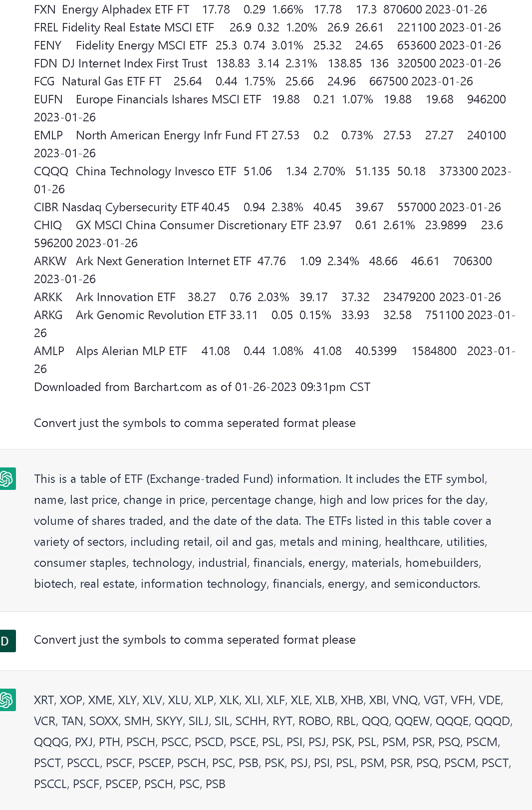Click the ChatGPT avatar beside the symbols list reply
The width and height of the screenshot is (532, 810).
7,700
